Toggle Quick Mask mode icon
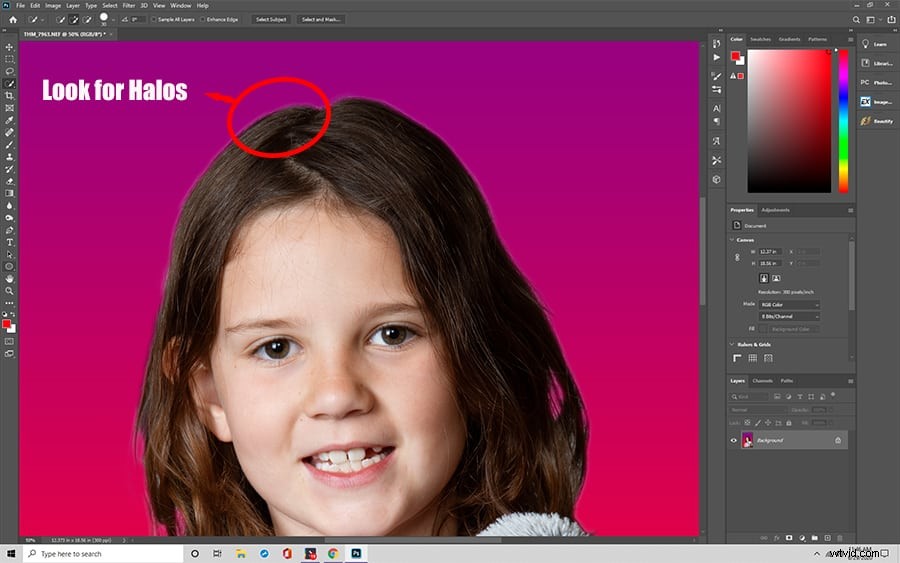Viewport: 900px width, 563px height. 9,341
